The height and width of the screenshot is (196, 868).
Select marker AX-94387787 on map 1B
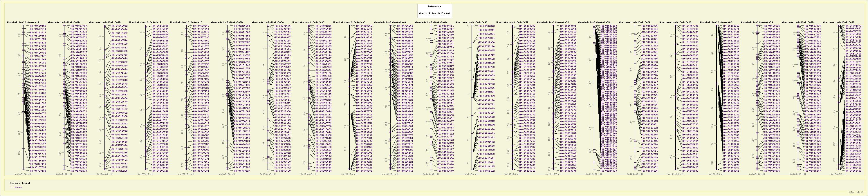pyautogui.click(x=79, y=26)
